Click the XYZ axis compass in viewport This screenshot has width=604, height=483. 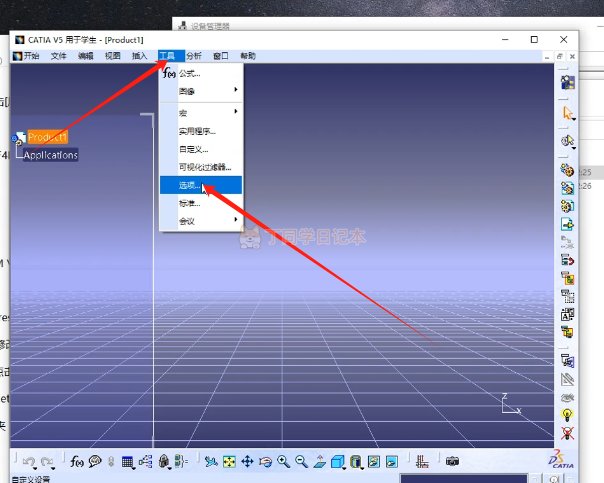[x=510, y=403]
